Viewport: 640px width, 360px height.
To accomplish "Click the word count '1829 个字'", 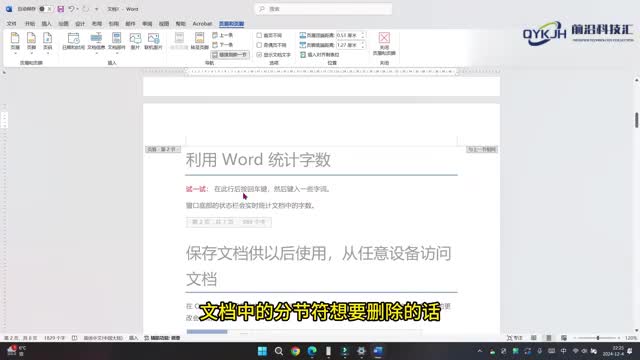I will tap(54, 338).
